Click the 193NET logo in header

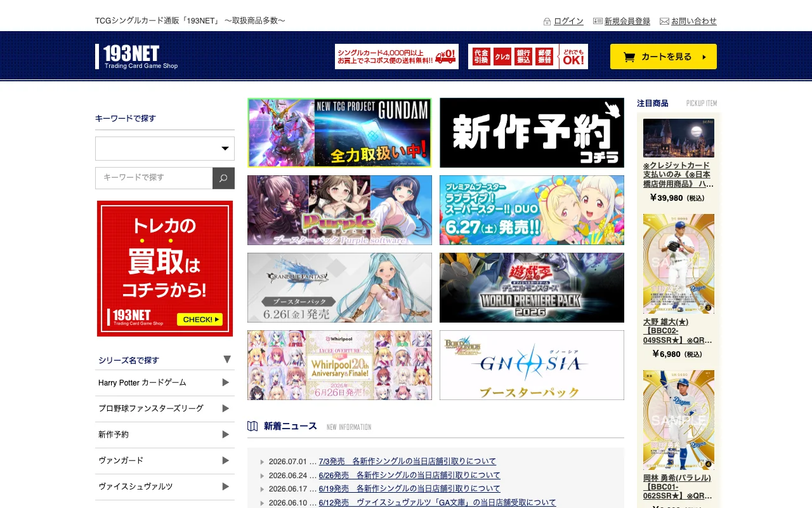coord(136,57)
